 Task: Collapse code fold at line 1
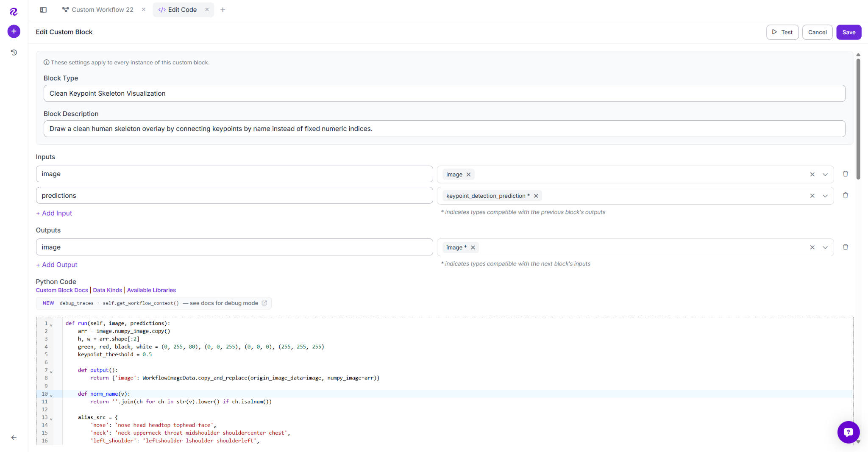(x=51, y=325)
